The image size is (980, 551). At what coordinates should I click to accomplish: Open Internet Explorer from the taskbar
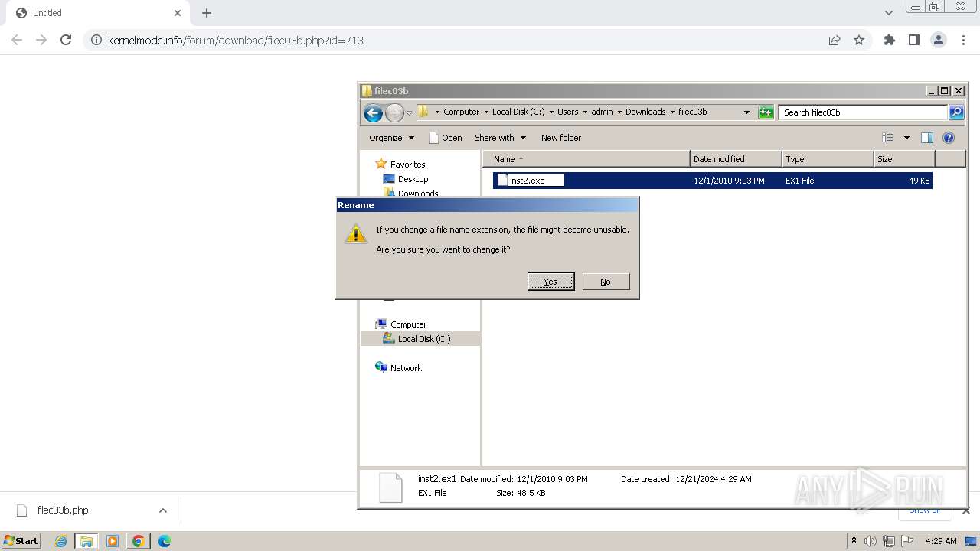pos(60,541)
